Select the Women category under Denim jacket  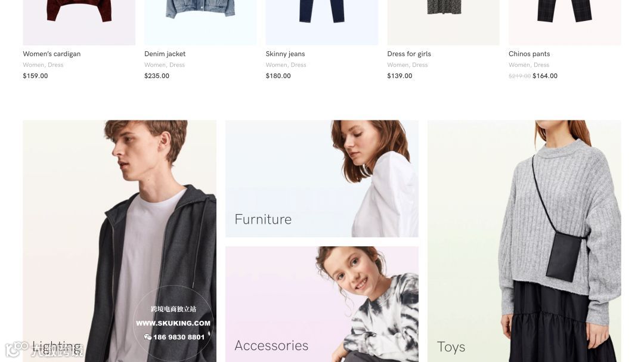click(x=155, y=65)
